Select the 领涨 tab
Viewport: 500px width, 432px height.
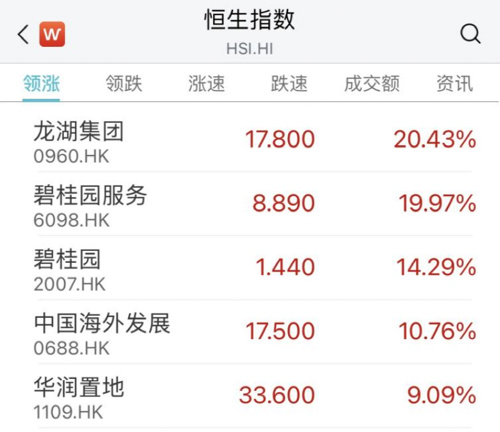click(41, 83)
